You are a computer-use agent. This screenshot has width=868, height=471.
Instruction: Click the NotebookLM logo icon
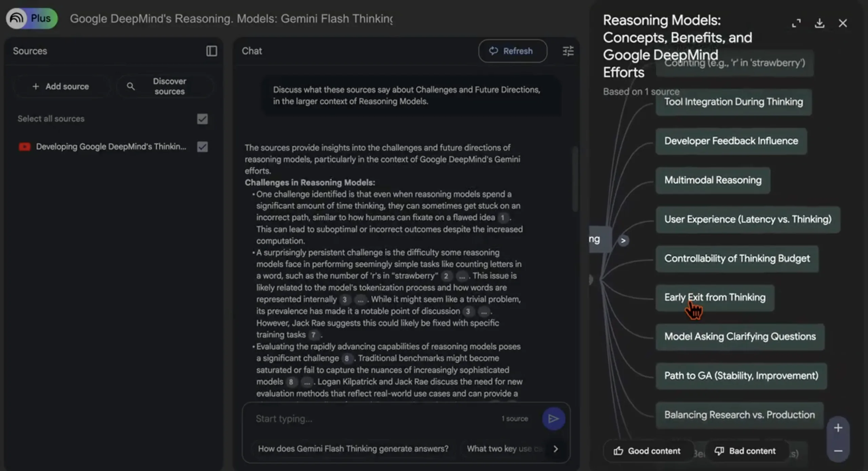[16, 18]
